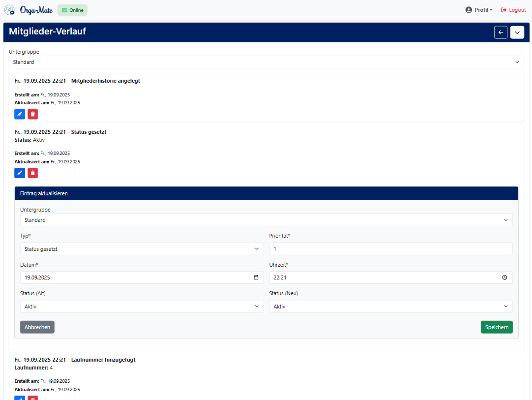Open the calendar picker in Datum field
This screenshot has height=400, width=532.
point(256,277)
